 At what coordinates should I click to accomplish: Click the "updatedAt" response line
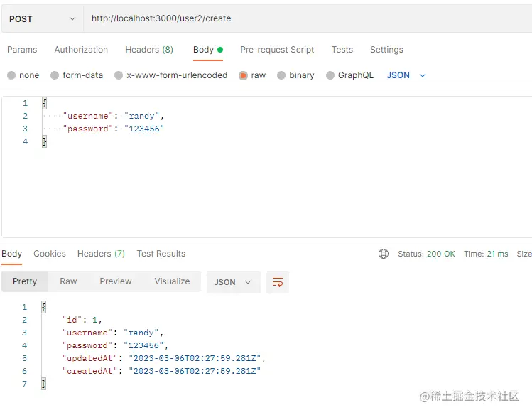coord(164,358)
